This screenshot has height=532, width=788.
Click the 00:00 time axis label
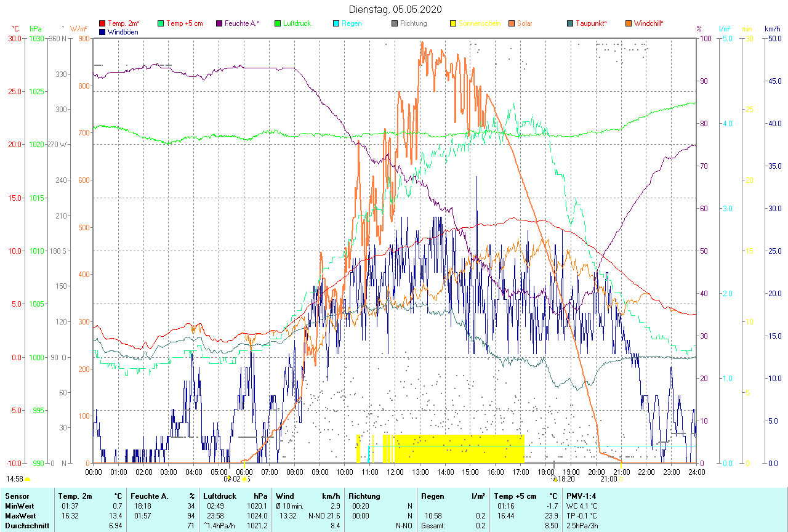[x=94, y=472]
